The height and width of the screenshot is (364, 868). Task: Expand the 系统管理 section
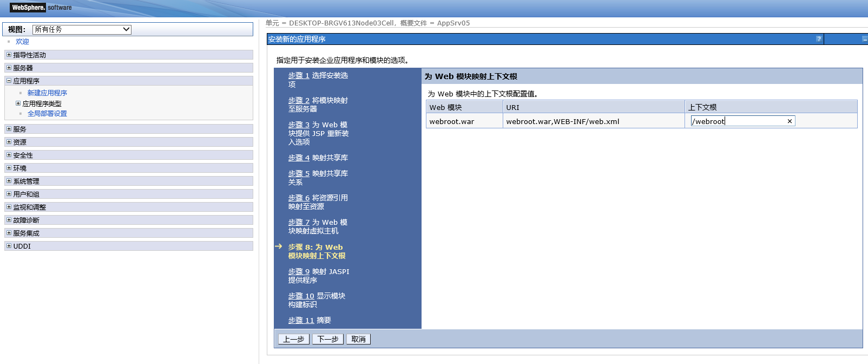tap(9, 181)
